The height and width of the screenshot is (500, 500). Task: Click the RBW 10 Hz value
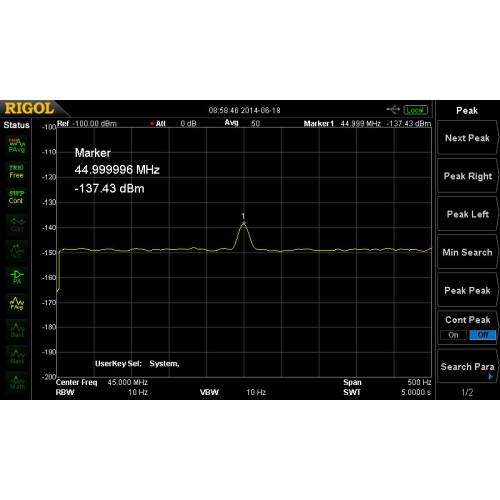pos(138,392)
